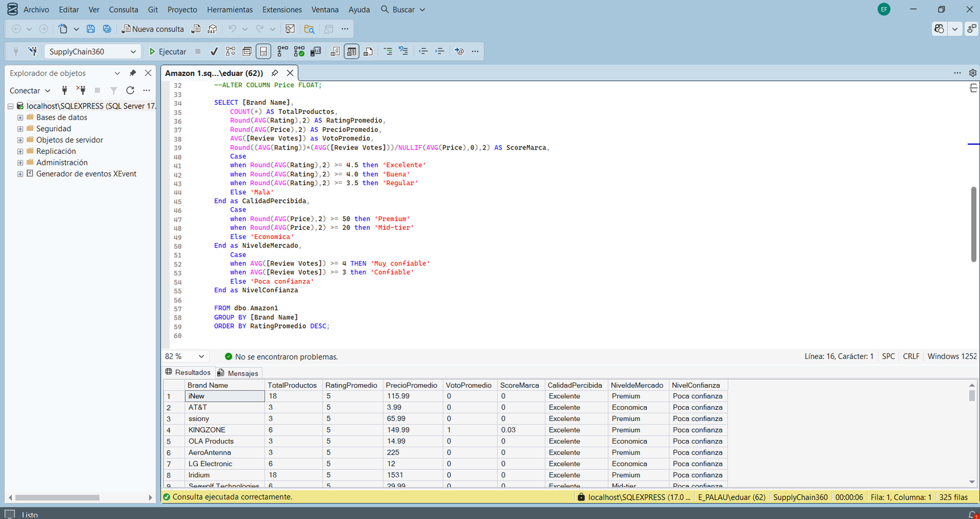Expand the Seguridad node
Image resolution: width=980 pixels, height=519 pixels.
tap(20, 129)
